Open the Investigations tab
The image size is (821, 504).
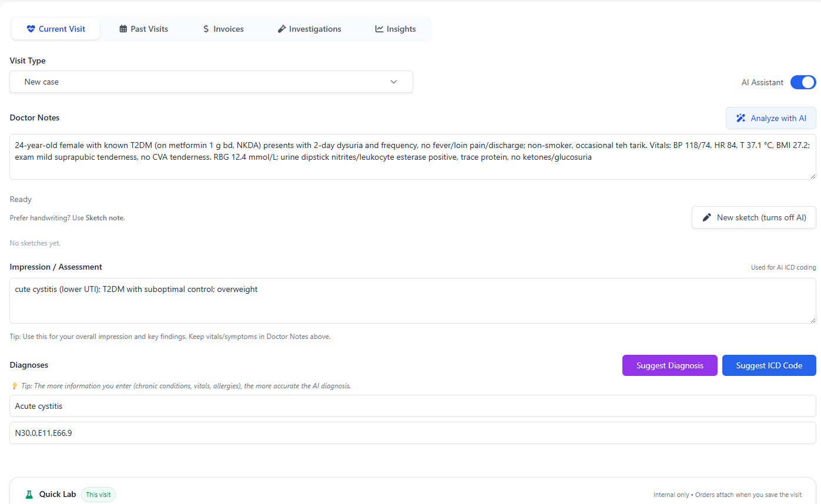click(x=309, y=28)
